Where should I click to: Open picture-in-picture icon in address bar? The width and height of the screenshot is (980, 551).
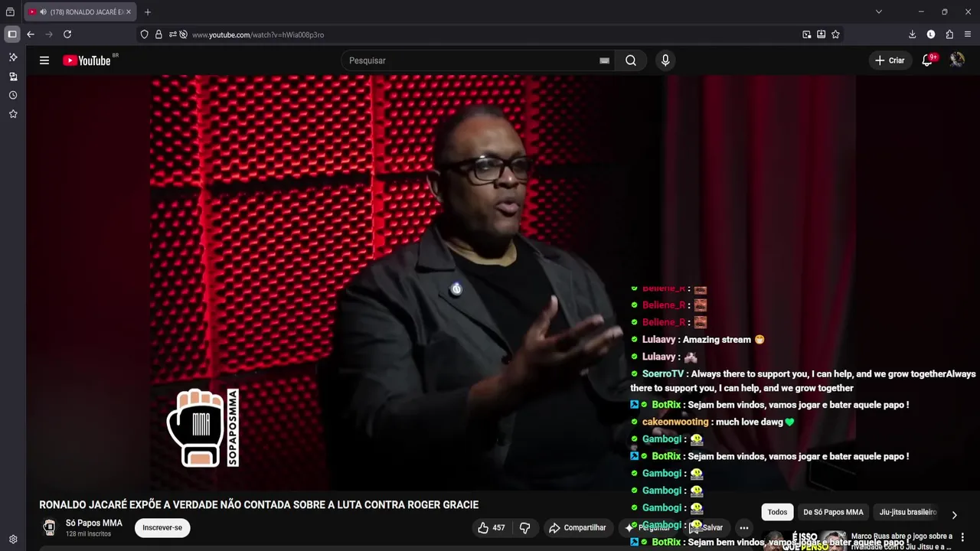(x=807, y=34)
